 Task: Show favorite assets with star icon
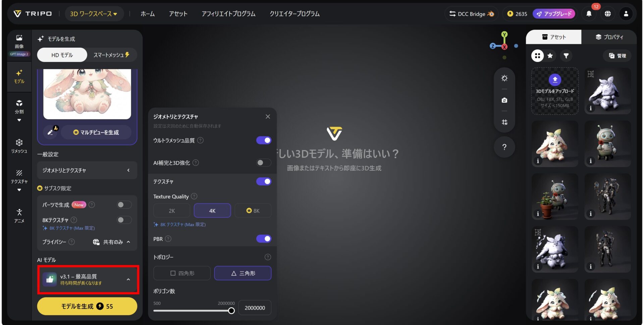550,56
